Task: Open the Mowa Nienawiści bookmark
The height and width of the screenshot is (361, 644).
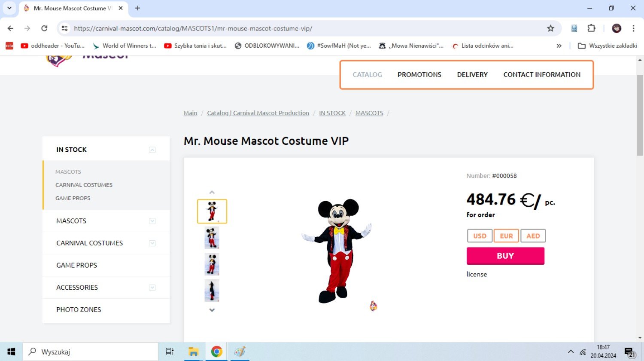Action: [x=411, y=46]
